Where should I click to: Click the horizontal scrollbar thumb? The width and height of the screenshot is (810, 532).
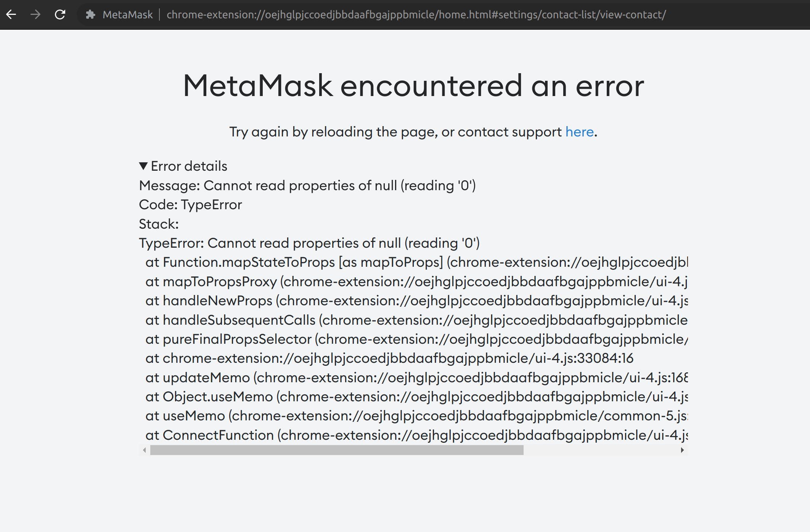tap(337, 451)
